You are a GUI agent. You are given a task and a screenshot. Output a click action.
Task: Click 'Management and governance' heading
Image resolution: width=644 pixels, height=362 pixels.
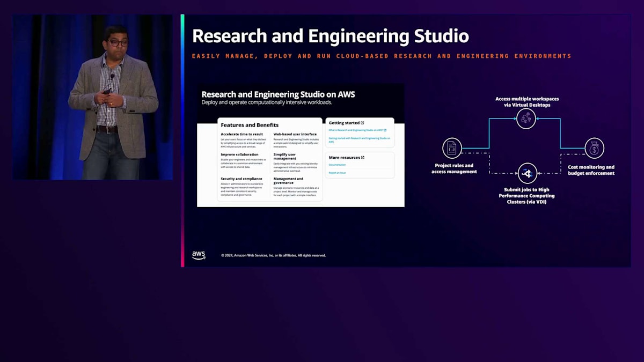tap(288, 181)
